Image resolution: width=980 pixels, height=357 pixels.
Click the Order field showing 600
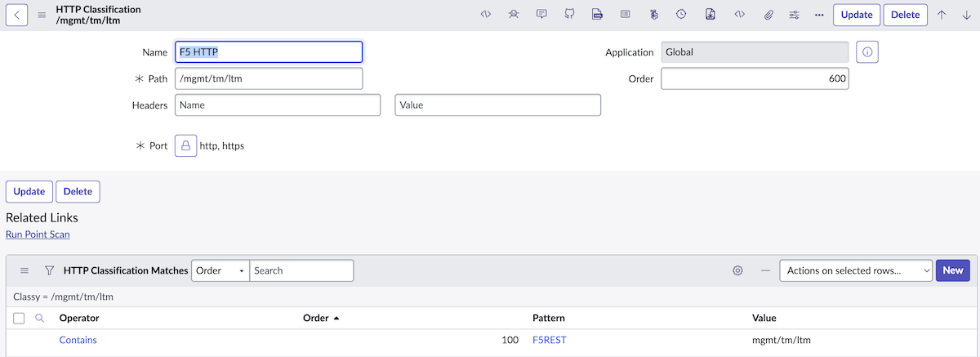tap(755, 78)
